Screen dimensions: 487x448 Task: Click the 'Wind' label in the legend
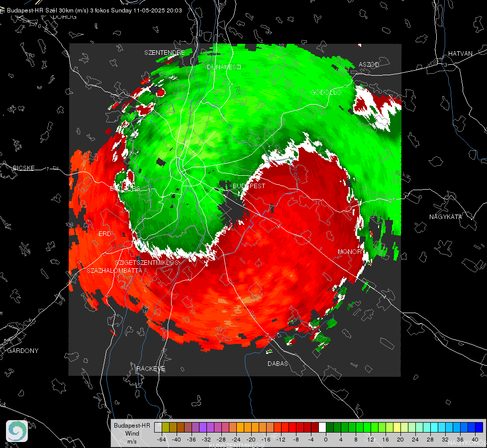132,433
